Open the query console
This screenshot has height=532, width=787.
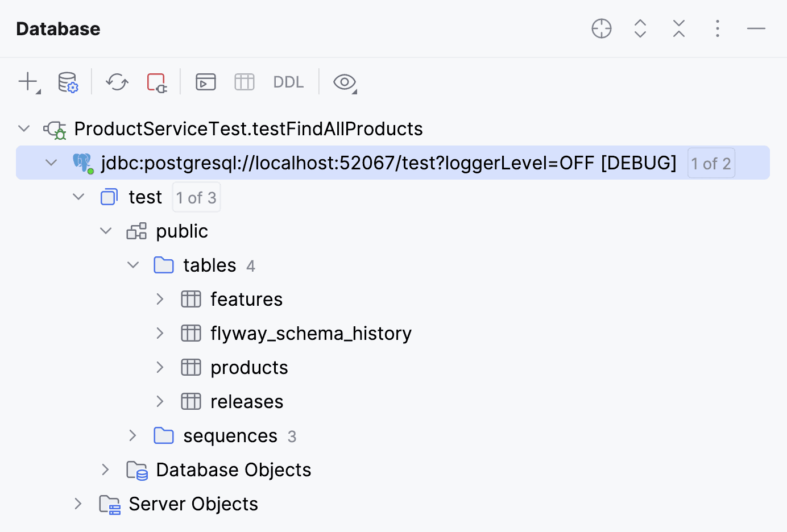(x=205, y=82)
